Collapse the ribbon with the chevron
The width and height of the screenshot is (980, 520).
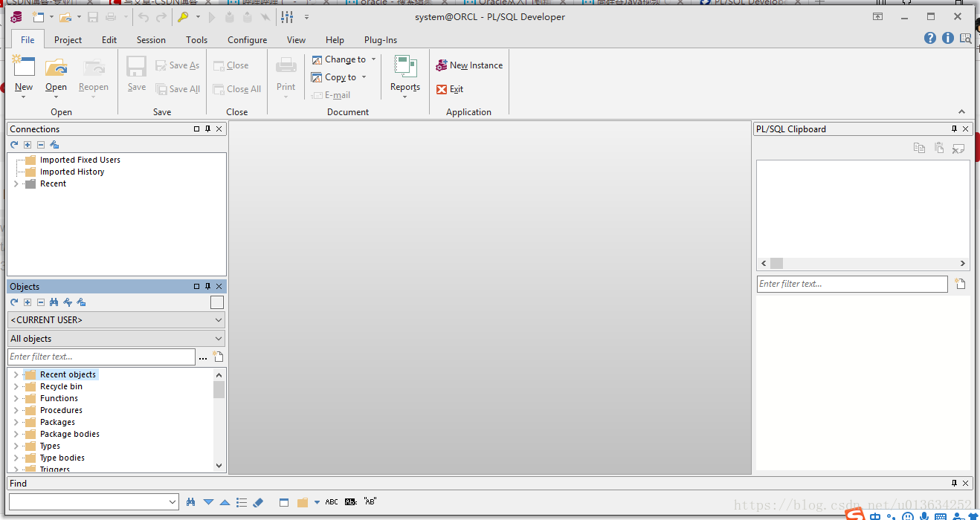[x=961, y=111]
